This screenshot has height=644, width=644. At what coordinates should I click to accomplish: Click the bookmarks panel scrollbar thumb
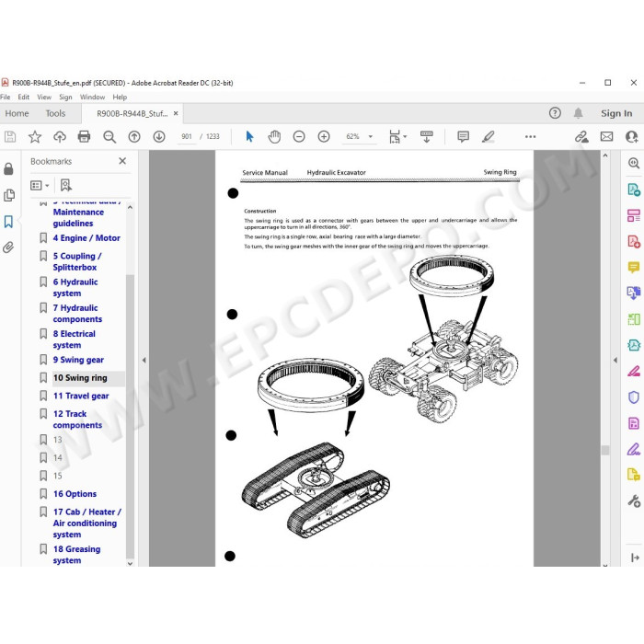pos(131,415)
